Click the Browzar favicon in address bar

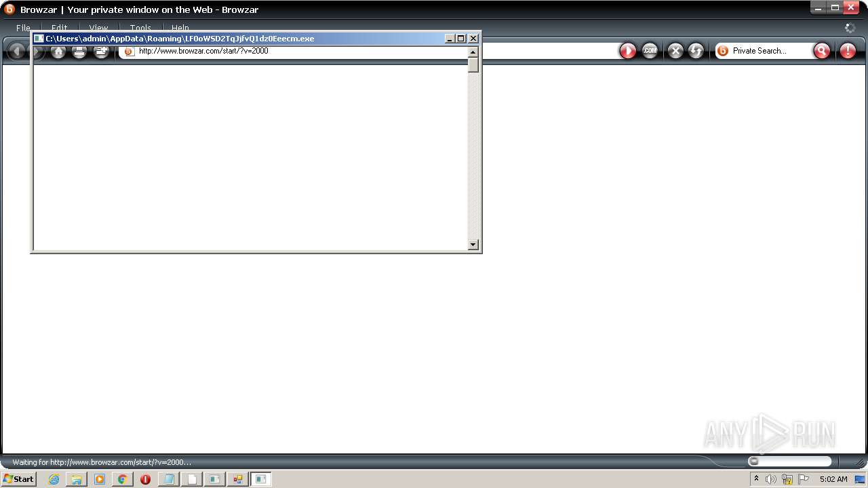(x=128, y=52)
